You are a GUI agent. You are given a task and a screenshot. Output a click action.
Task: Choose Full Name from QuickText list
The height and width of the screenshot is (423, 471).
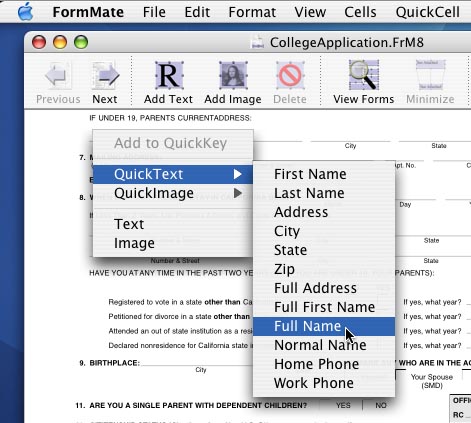[x=324, y=326]
